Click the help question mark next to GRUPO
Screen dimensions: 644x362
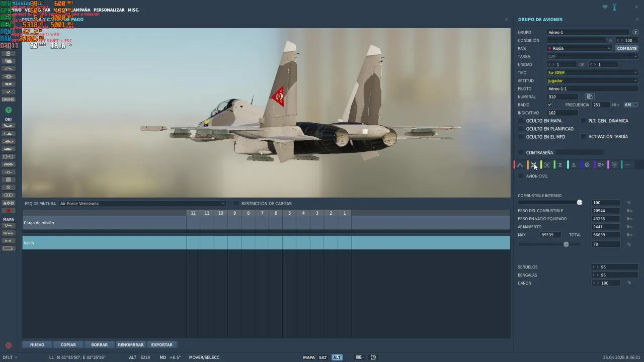(635, 32)
